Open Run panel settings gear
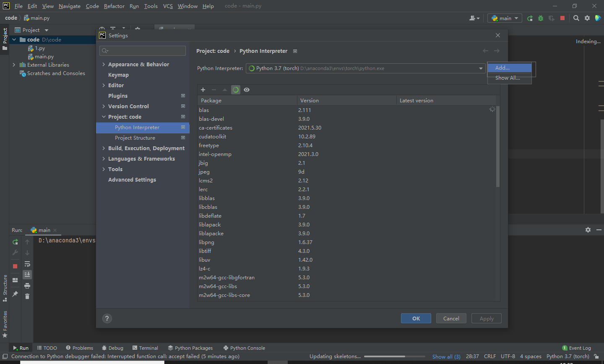This screenshot has height=364, width=604. click(588, 230)
